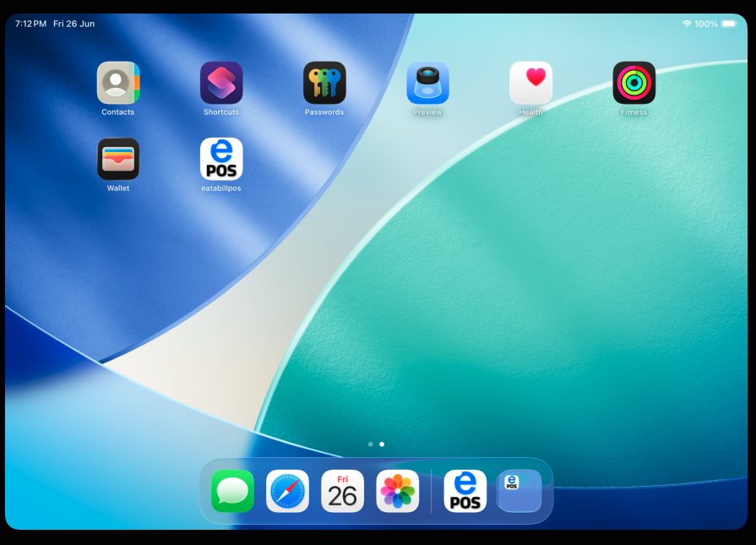Open Photos in the dock

pos(397,491)
